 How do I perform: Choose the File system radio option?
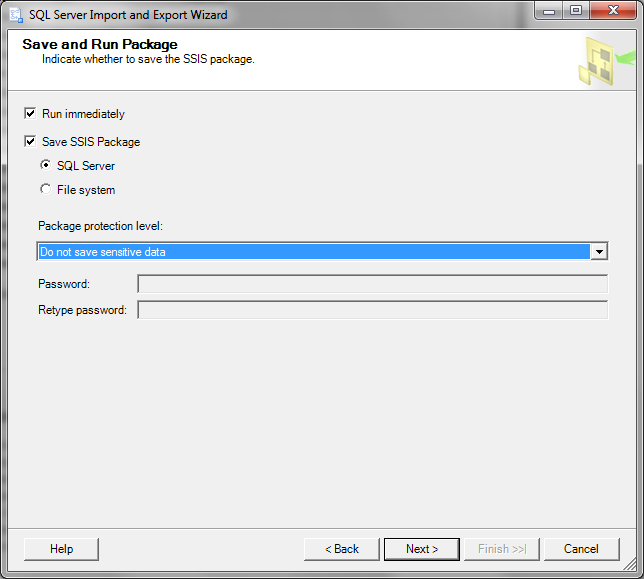click(45, 189)
